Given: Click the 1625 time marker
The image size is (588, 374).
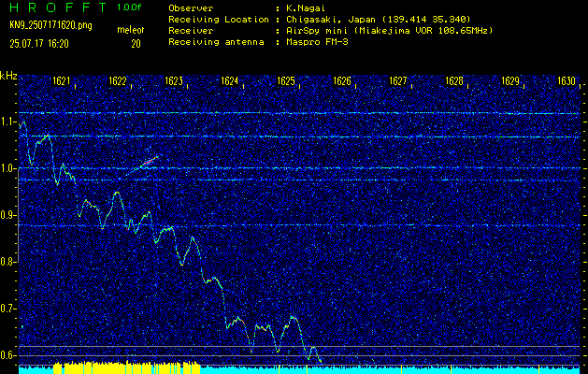Looking at the screenshot, I should [286, 81].
